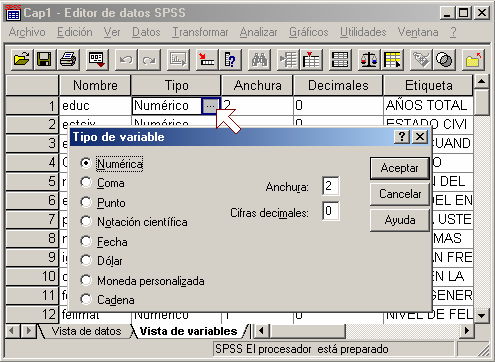Click the Open file toolbar icon
The image size is (495, 362).
(x=22, y=60)
